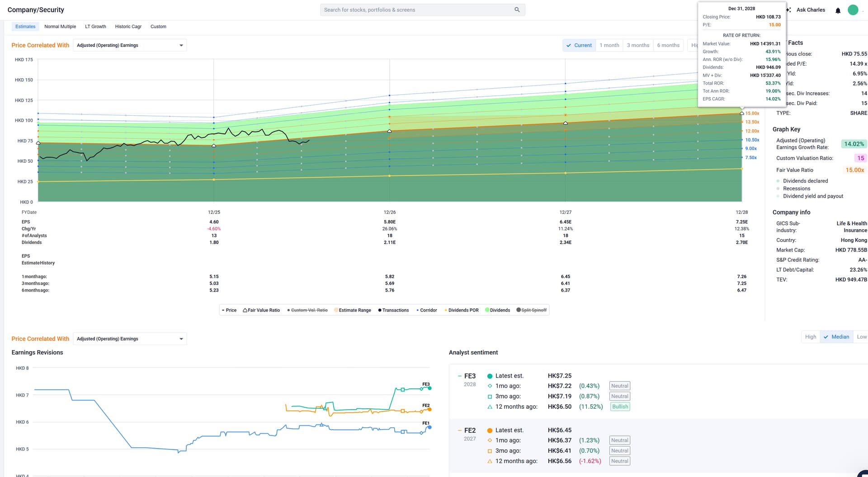Open top Price Correlated With dropdown

[x=130, y=45]
